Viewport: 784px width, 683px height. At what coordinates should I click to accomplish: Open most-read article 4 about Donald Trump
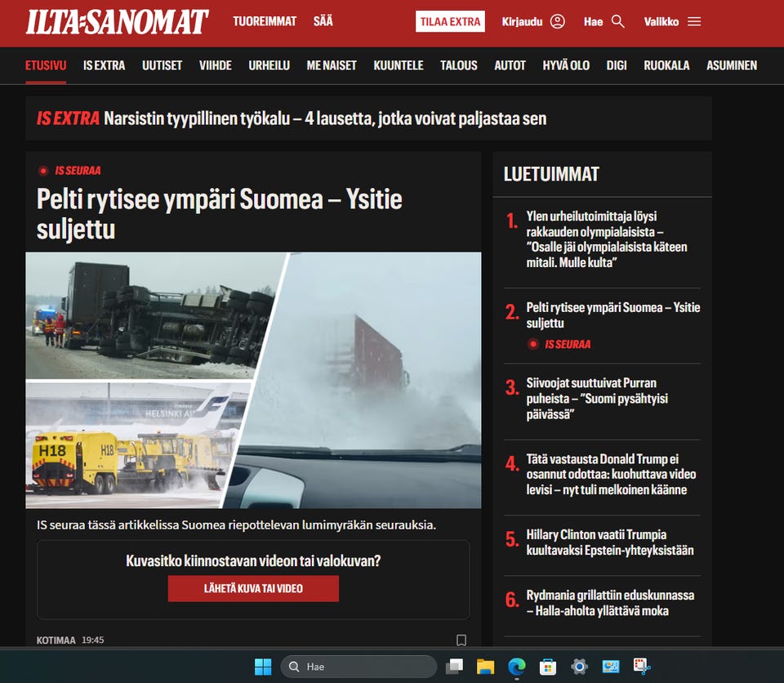(x=611, y=475)
